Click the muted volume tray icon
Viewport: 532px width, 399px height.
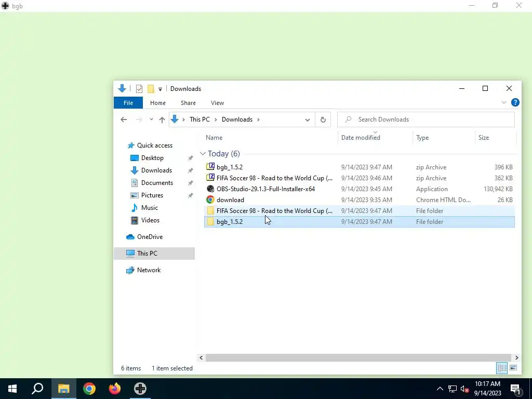(464, 389)
